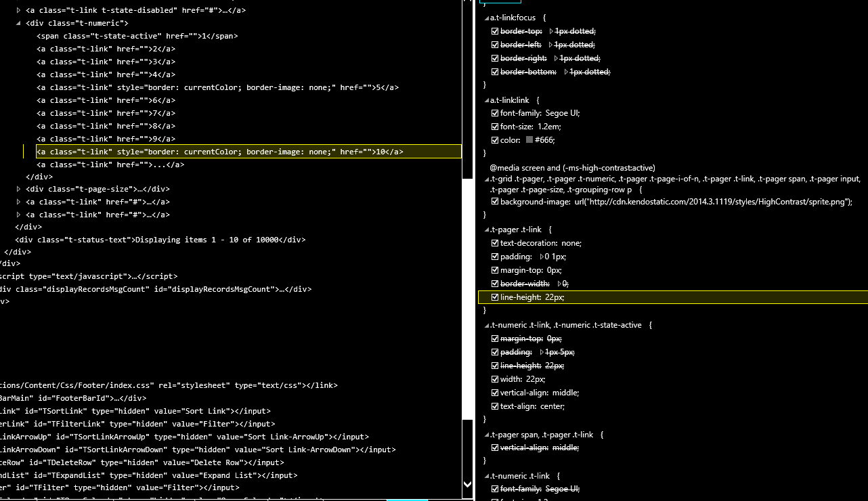This screenshot has width=868, height=501.
Task: Select the anchor node with text 2
Action: (106, 49)
